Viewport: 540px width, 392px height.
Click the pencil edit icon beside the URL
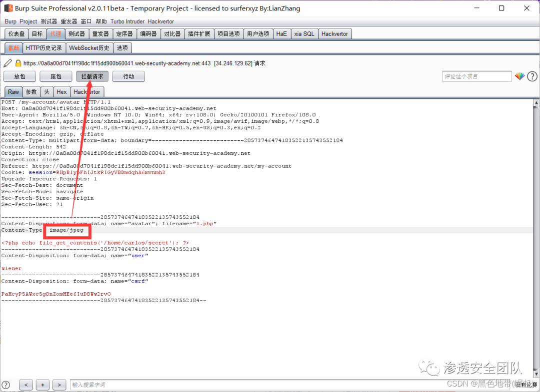click(x=7, y=63)
